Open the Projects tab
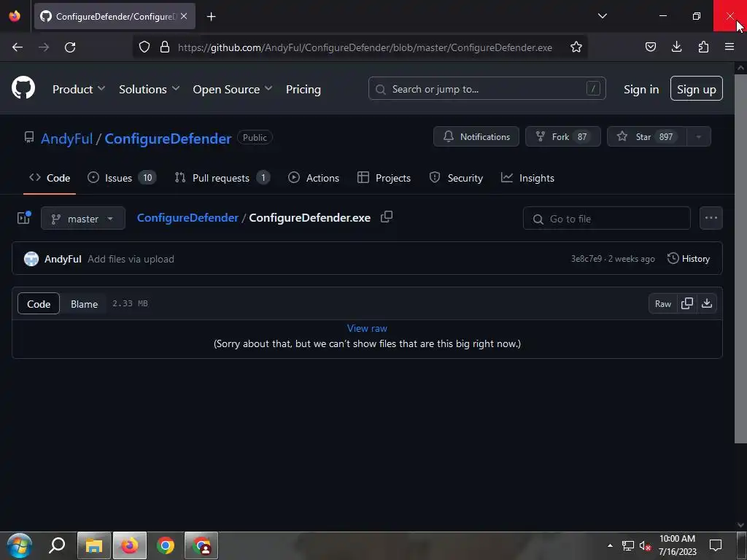747x560 pixels. 384,178
